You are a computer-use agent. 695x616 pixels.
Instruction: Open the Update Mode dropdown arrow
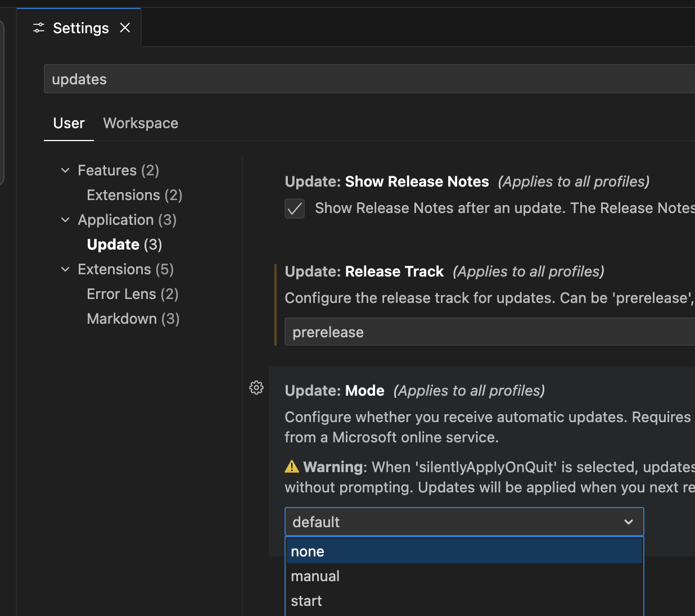pos(629,522)
